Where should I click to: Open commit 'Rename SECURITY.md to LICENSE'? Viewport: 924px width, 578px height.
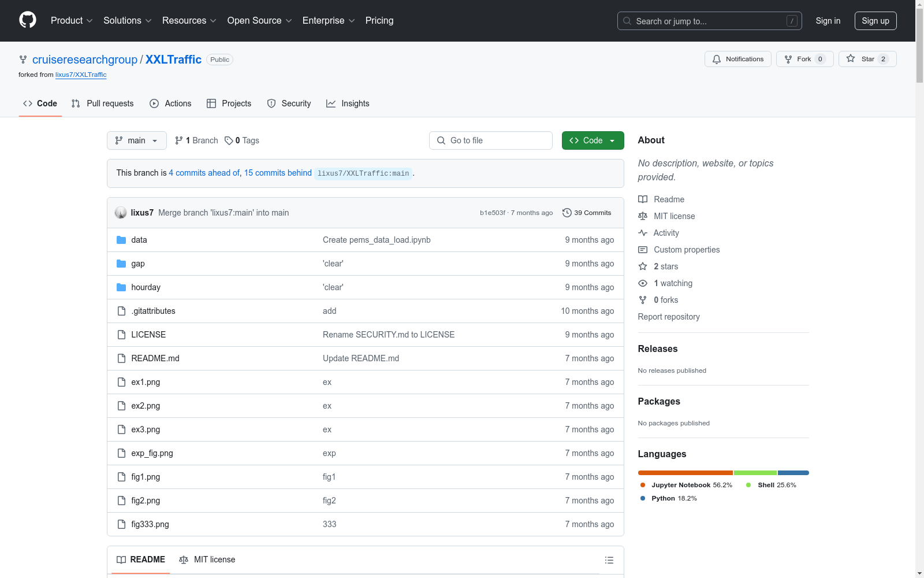389,335
